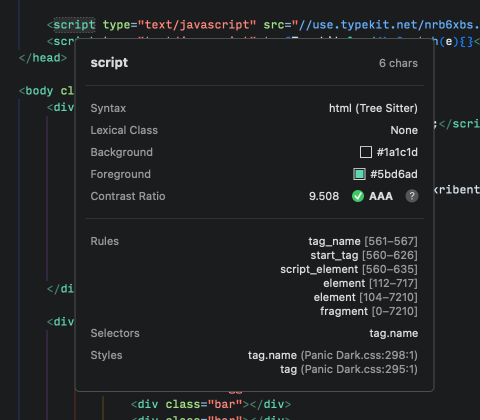Screen dimensions: 480x420
Task: Click the Foreground row label
Action: pyautogui.click(x=120, y=174)
